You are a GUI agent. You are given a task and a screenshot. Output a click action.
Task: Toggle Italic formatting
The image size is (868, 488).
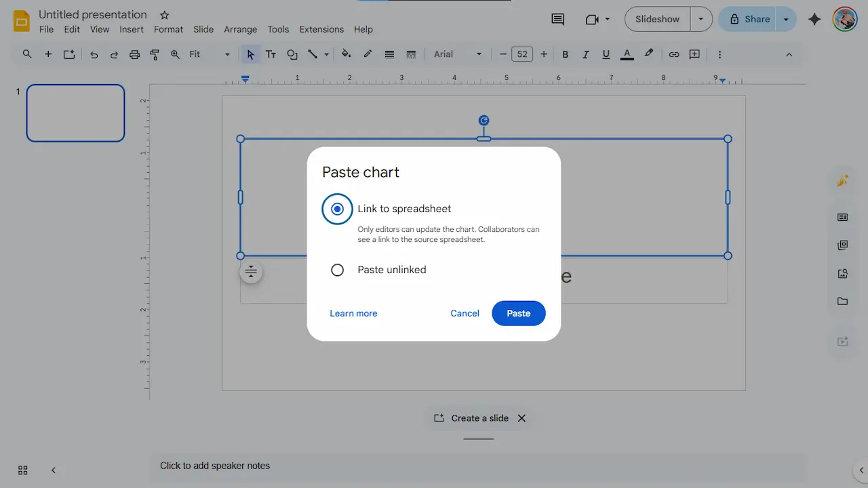(x=585, y=54)
